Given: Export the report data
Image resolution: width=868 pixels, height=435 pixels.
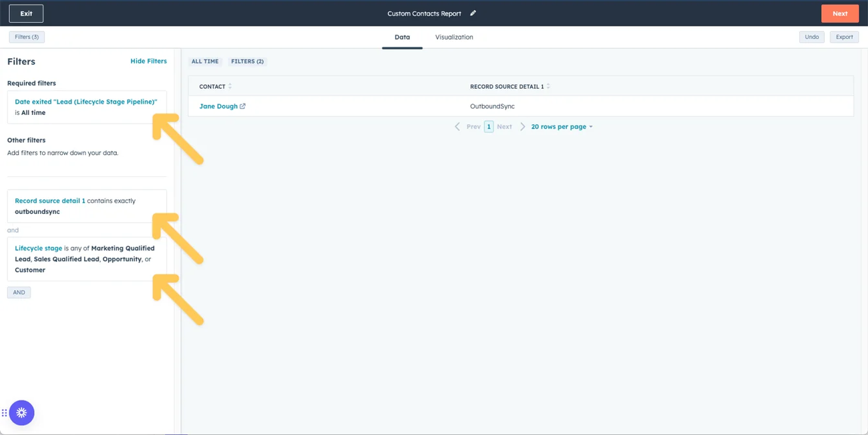Looking at the screenshot, I should 844,37.
